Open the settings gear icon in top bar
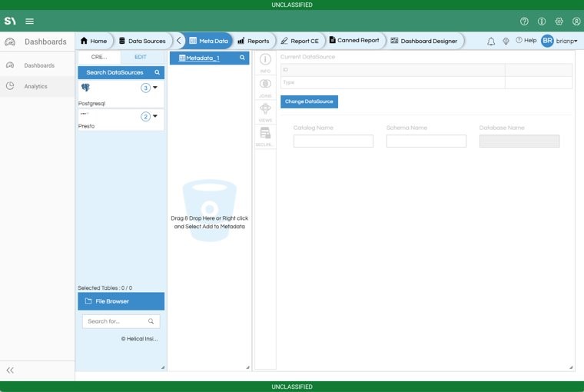The width and height of the screenshot is (584, 392). click(559, 22)
